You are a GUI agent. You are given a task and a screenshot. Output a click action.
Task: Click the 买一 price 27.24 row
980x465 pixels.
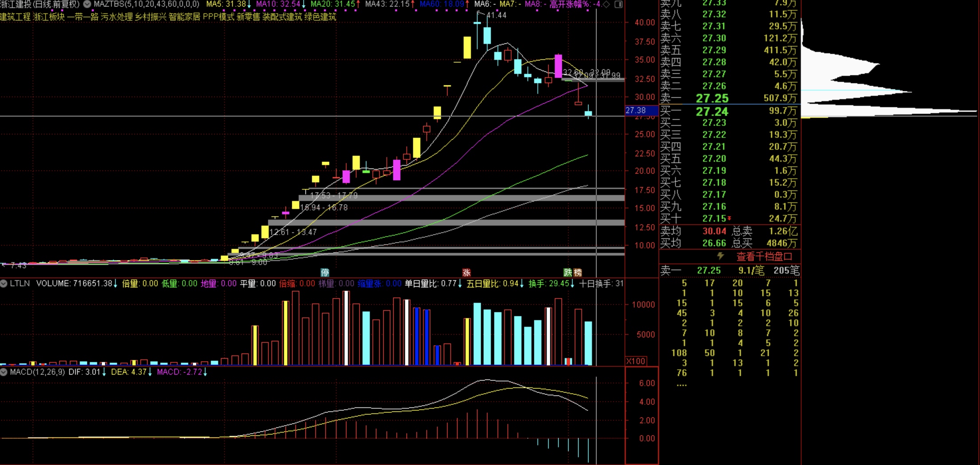pyautogui.click(x=712, y=111)
